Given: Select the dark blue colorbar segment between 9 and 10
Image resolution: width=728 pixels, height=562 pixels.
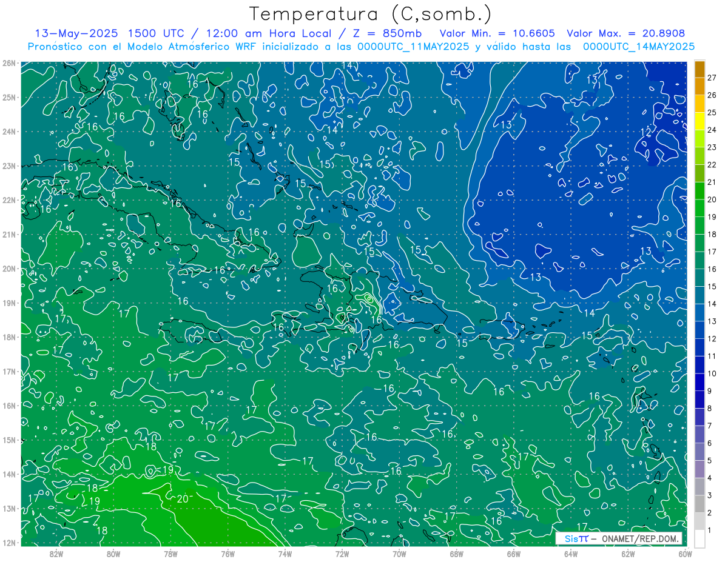Looking at the screenshot, I should pyautogui.click(x=699, y=382).
